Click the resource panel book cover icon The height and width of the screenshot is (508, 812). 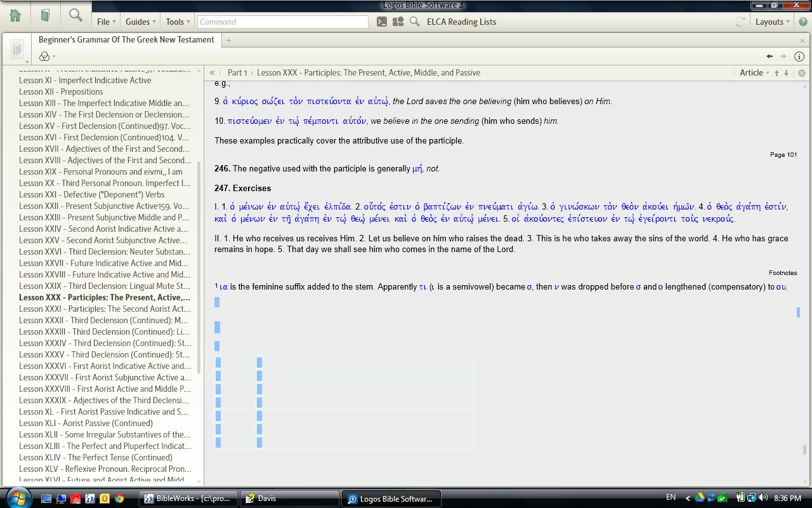[x=17, y=48]
